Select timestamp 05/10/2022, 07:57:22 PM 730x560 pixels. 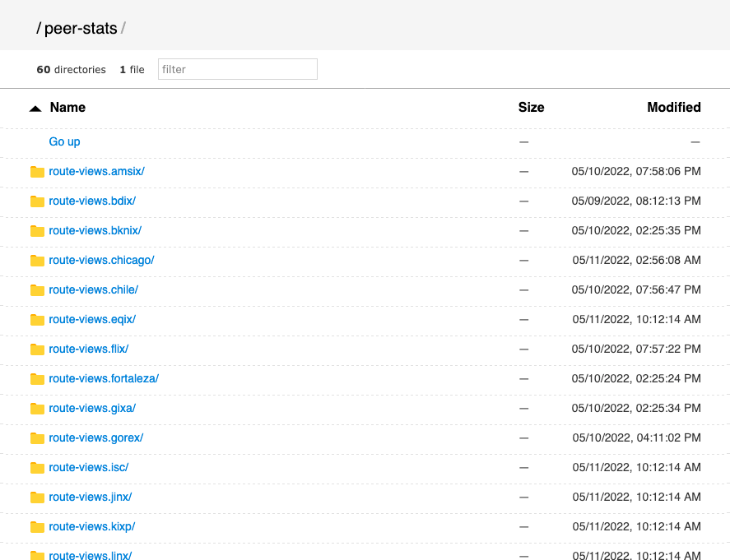(x=636, y=349)
